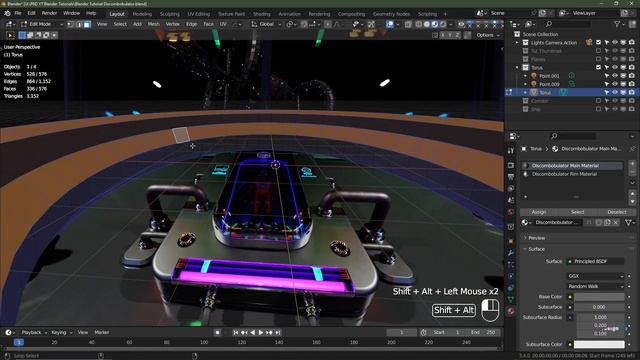The image size is (640, 360).
Task: Toggle the snapping magnet icon
Action: (x=304, y=24)
